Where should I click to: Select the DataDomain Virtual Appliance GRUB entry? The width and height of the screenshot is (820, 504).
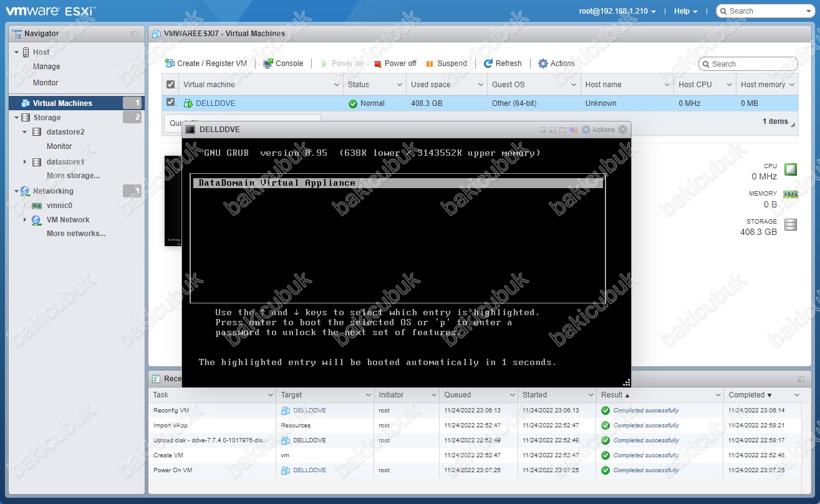(397, 183)
